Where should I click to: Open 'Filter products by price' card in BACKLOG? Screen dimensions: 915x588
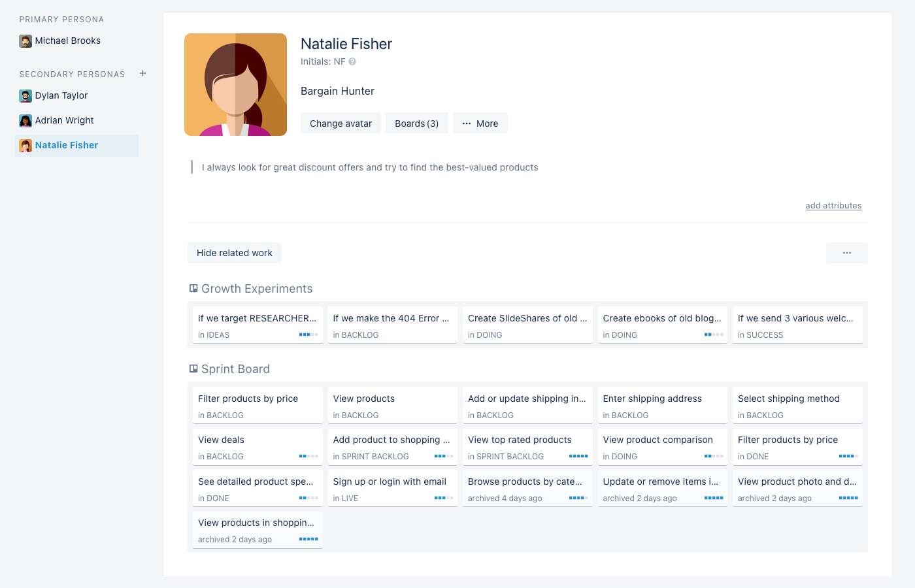[258, 405]
